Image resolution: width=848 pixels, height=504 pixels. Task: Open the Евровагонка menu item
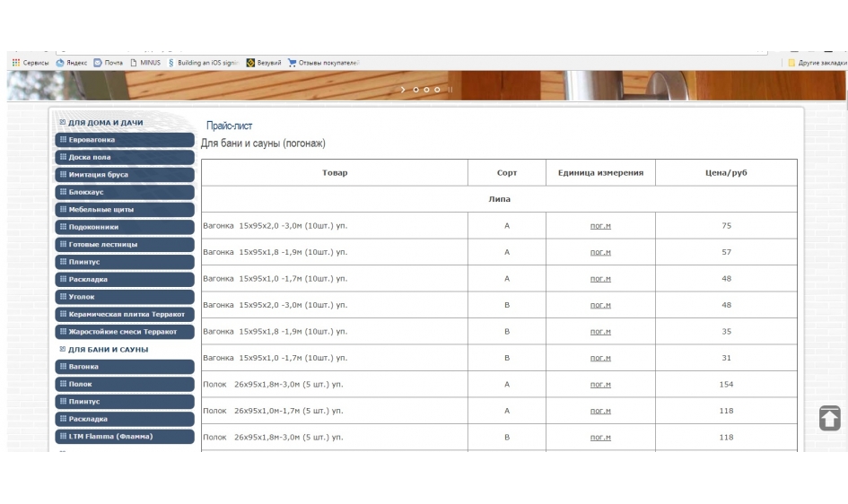coord(125,139)
